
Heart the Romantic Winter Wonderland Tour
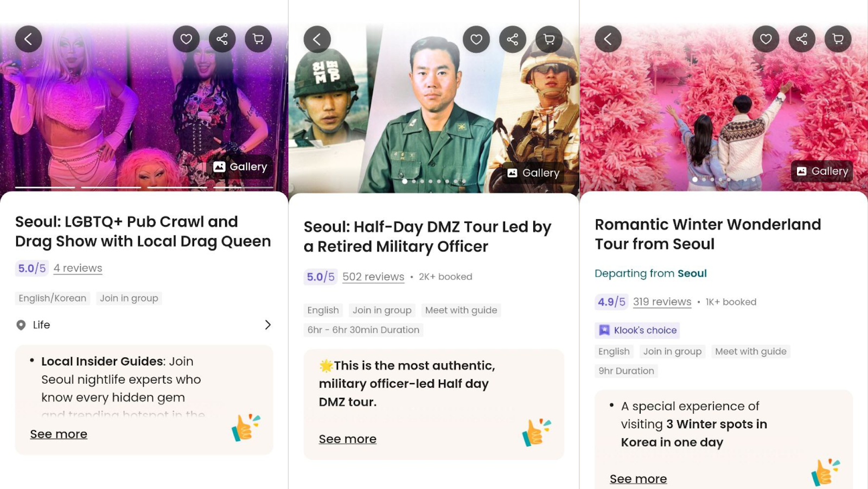point(766,39)
